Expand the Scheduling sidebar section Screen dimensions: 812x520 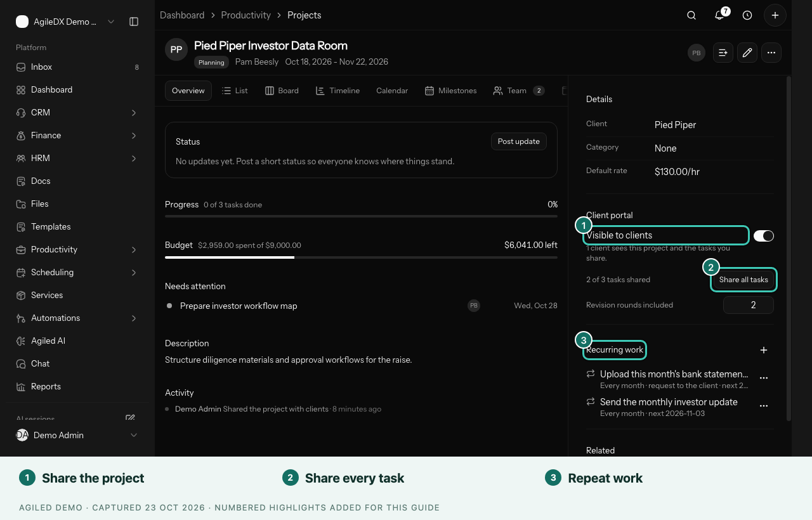(77, 272)
